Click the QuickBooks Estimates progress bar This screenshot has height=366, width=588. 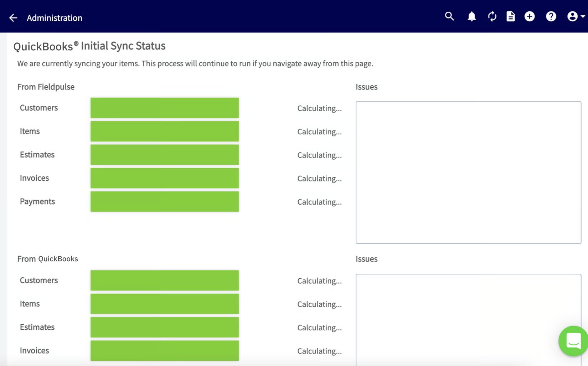[x=165, y=327]
